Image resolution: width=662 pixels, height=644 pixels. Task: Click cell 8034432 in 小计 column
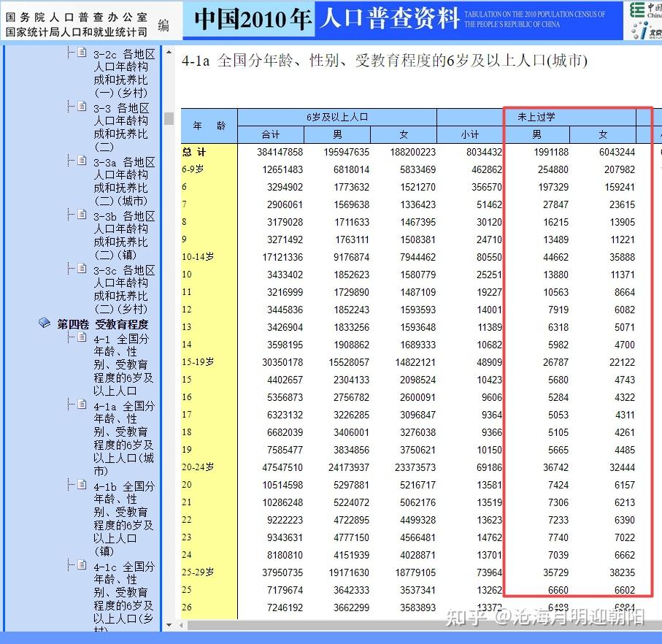point(484,152)
